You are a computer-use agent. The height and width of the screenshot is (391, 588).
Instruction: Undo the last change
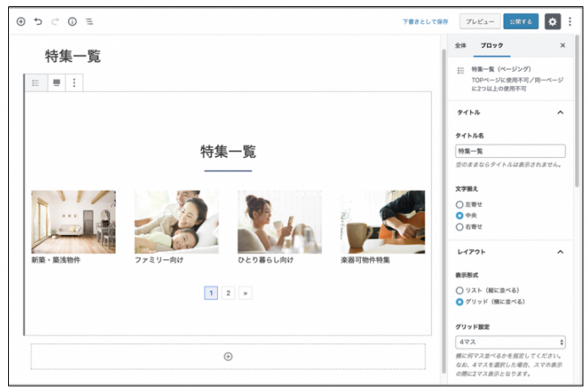[x=38, y=22]
